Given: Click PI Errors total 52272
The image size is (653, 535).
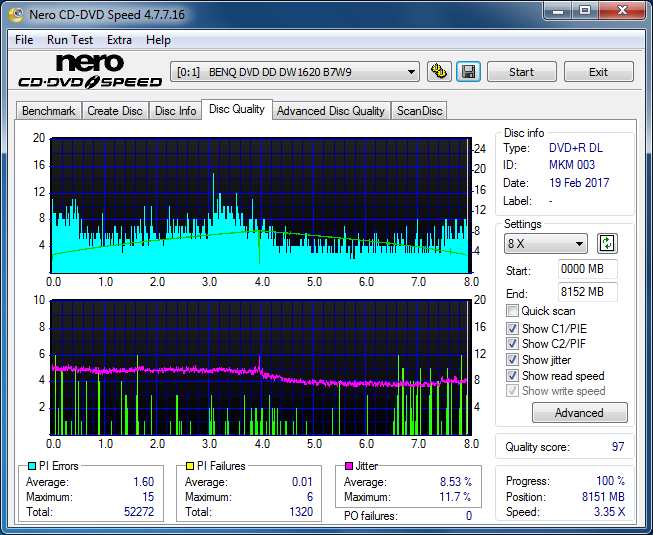Looking at the screenshot, I should 139,512.
